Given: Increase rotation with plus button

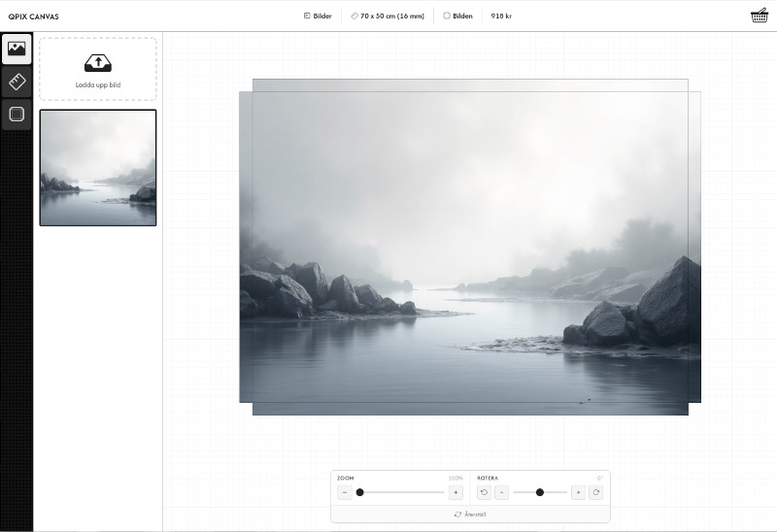Looking at the screenshot, I should [x=578, y=492].
